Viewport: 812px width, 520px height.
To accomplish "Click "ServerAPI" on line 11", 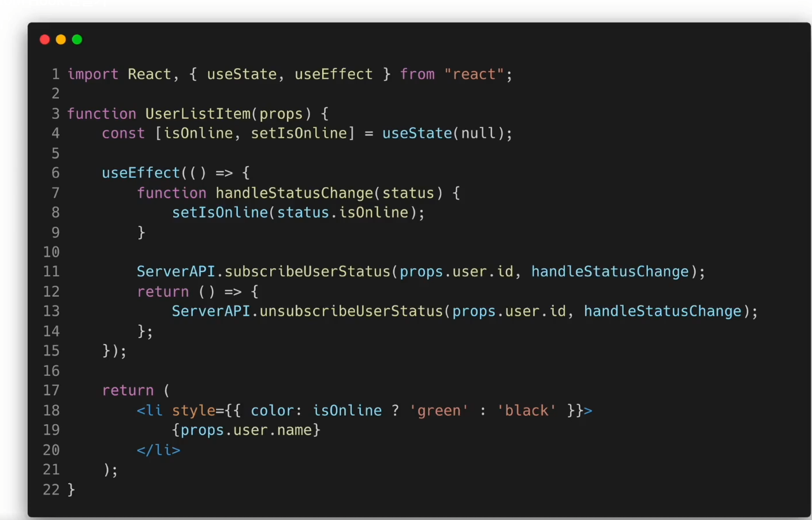I will point(176,271).
